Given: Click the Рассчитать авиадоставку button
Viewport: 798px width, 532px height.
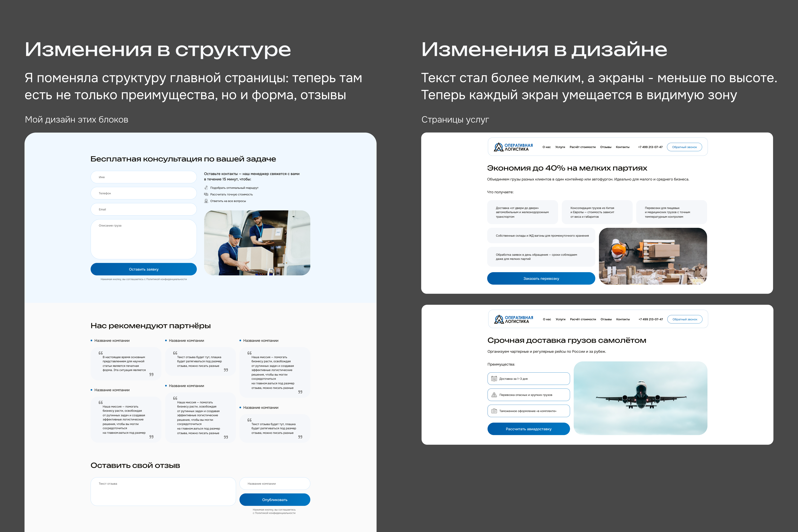Looking at the screenshot, I should click(529, 429).
